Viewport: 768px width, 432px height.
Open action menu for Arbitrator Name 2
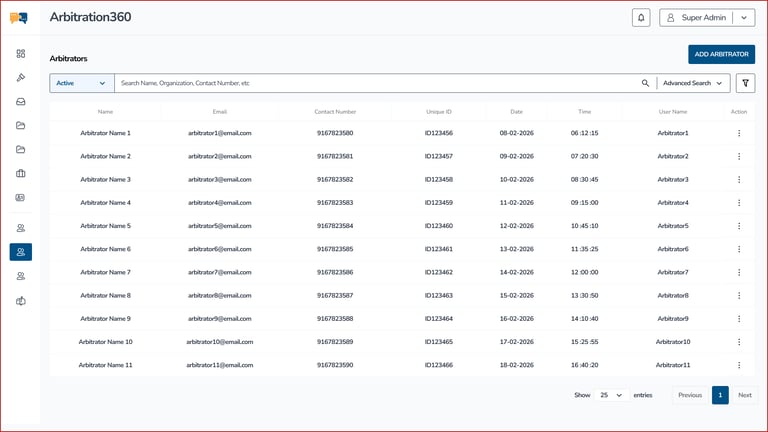tap(739, 156)
